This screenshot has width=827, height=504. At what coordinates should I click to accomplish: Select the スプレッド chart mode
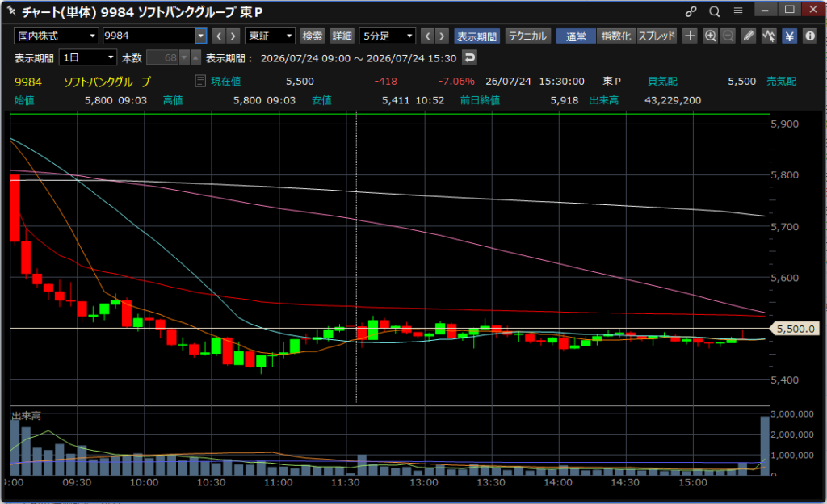pyautogui.click(x=657, y=36)
